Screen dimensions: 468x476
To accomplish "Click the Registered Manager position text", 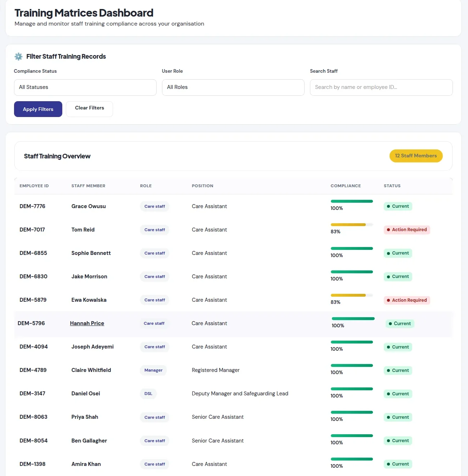I will (216, 370).
